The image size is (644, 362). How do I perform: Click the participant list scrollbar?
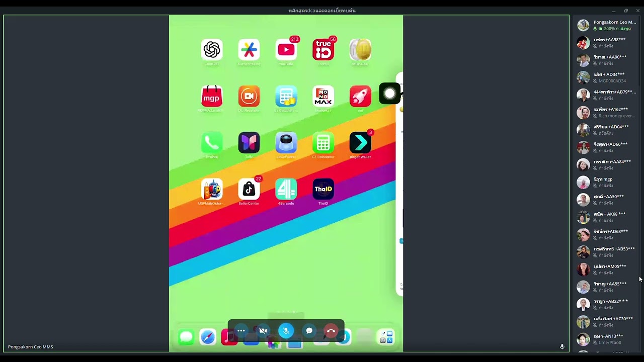click(x=640, y=50)
